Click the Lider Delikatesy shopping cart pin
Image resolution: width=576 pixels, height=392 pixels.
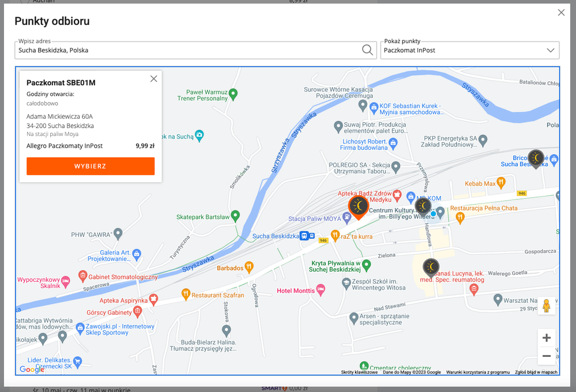click(77, 362)
